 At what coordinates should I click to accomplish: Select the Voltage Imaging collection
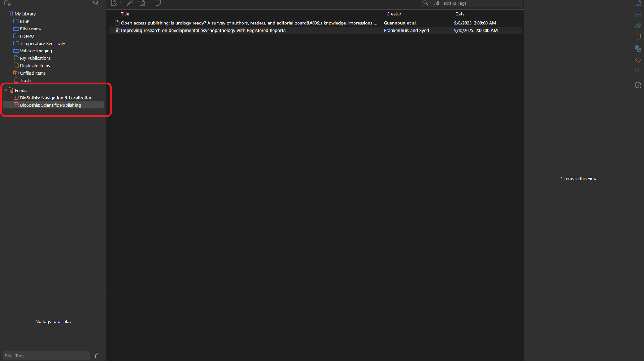tap(36, 51)
